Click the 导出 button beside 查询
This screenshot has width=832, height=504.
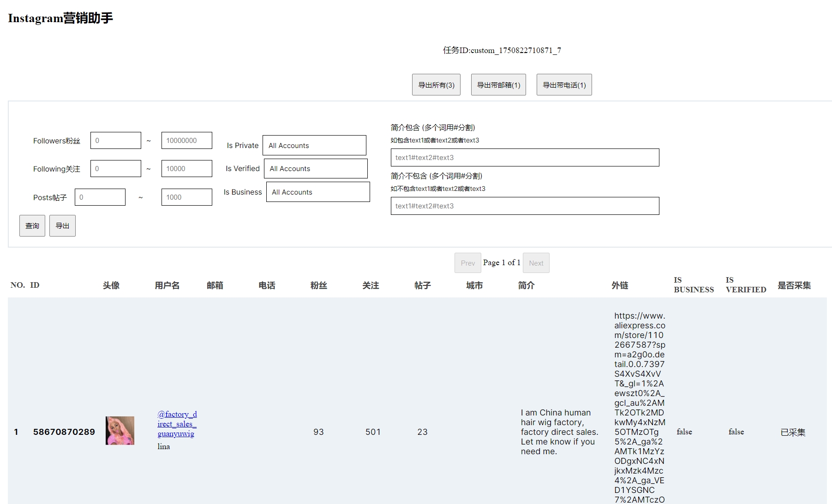tap(62, 225)
